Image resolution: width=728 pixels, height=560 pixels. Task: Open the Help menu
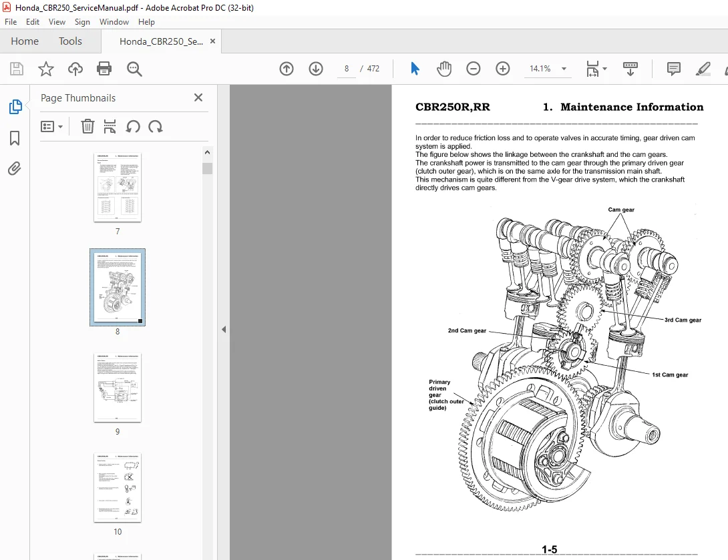pos(146,22)
